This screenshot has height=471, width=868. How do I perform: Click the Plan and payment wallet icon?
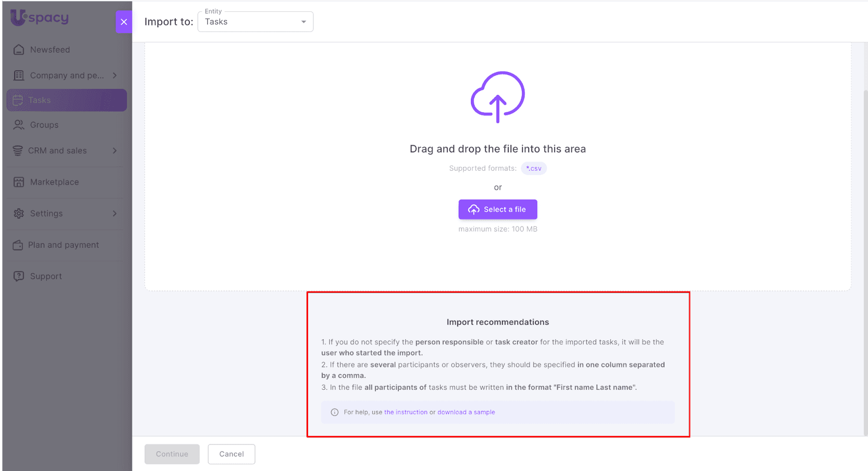tap(18, 245)
